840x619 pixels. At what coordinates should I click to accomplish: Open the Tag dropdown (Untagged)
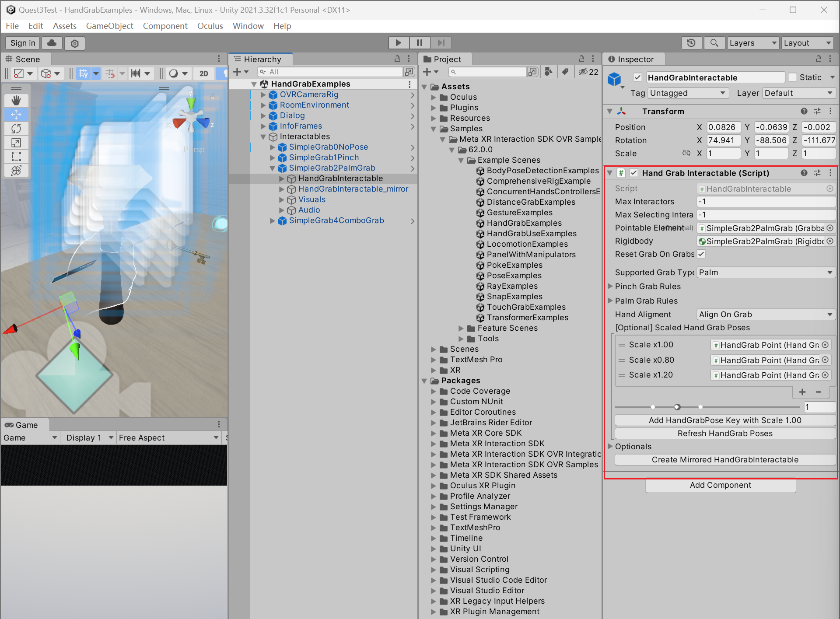coord(688,93)
